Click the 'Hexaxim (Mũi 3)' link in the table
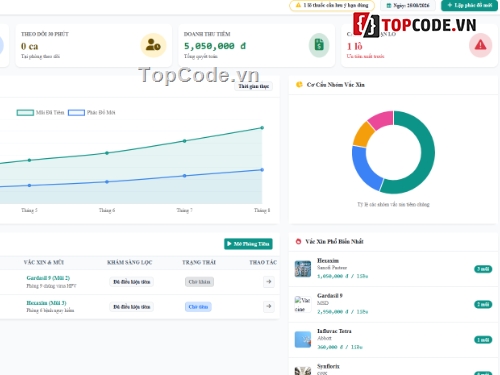Viewport: 500px width, 375px height. [x=46, y=303]
